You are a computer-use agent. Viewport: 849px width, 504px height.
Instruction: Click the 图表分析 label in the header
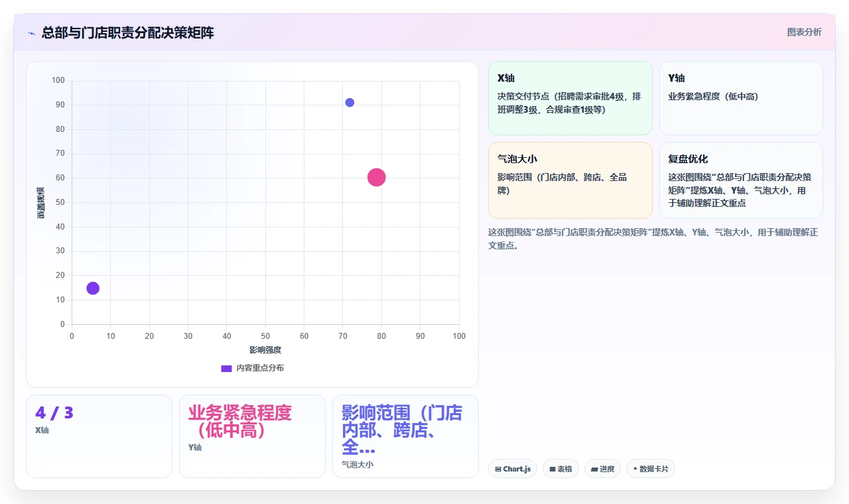[804, 32]
